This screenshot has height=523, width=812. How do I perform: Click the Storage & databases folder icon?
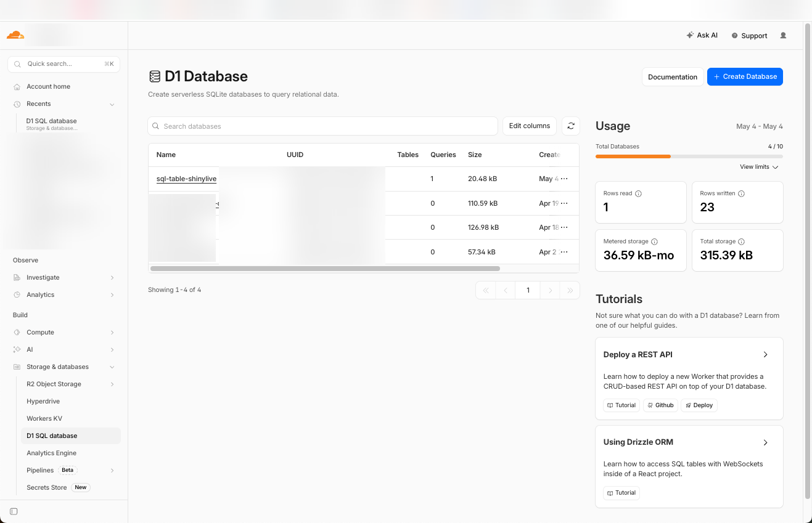pyautogui.click(x=17, y=367)
